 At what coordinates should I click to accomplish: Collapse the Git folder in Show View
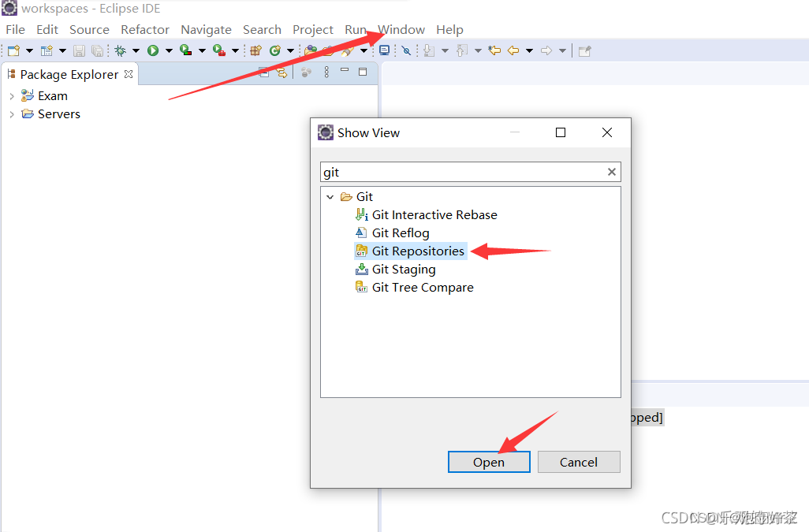[330, 197]
